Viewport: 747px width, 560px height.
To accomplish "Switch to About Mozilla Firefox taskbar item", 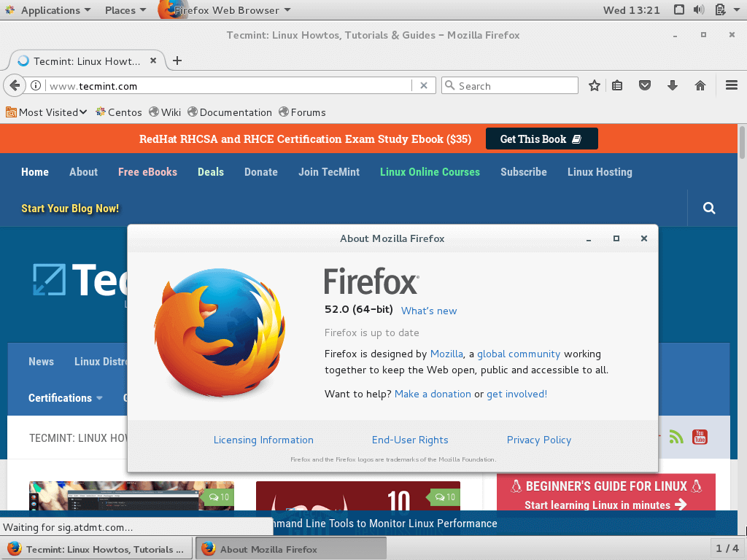I will 290,549.
